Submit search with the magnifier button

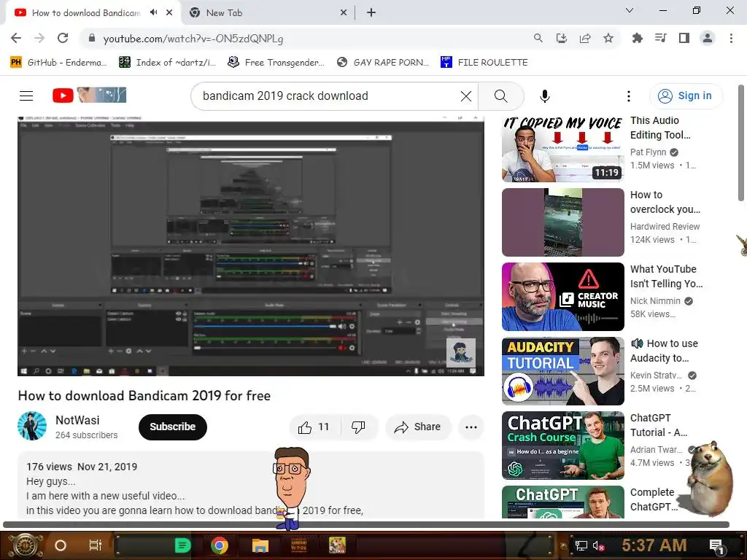(x=500, y=96)
